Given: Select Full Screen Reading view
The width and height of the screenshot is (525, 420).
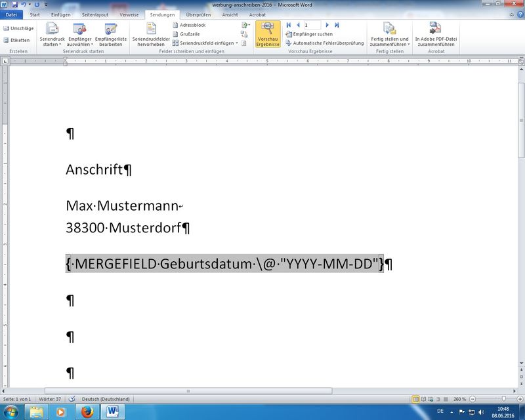Looking at the screenshot, I should tap(423, 399).
